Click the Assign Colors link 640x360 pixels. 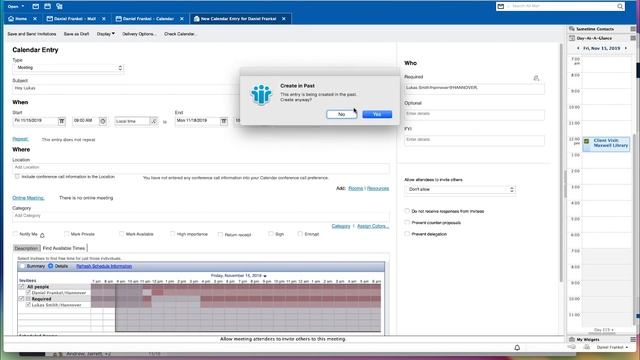tap(373, 226)
